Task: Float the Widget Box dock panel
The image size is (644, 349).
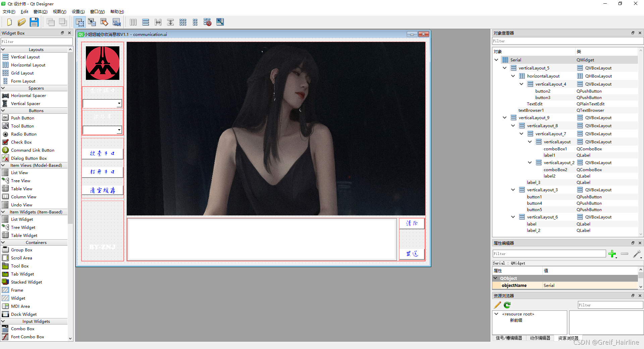Action: [x=62, y=33]
